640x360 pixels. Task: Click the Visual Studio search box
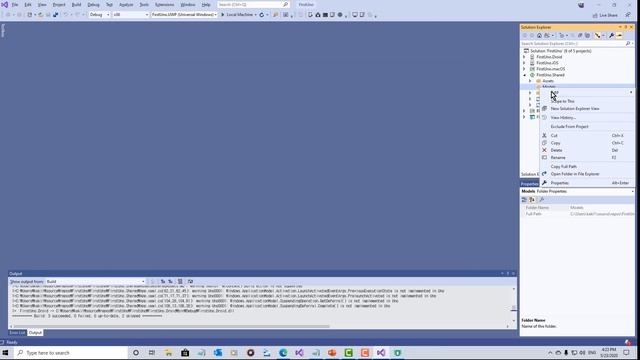pyautogui.click(x=253, y=4)
